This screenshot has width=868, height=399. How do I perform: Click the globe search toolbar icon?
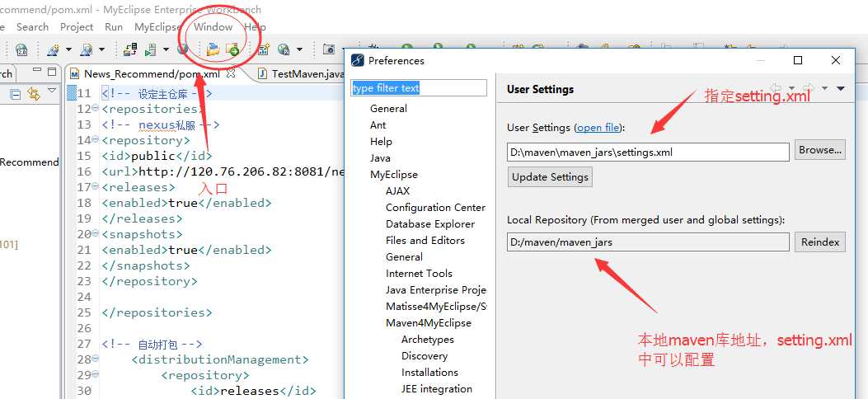284,49
